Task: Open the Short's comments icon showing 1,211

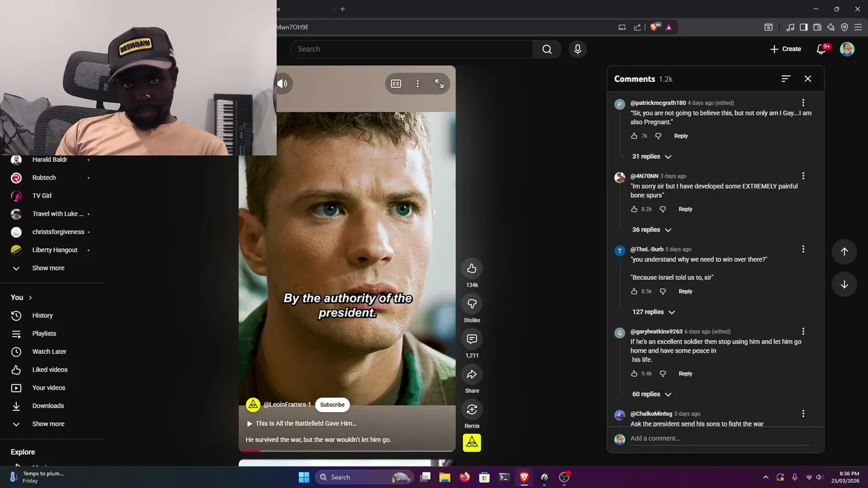Action: click(472, 339)
